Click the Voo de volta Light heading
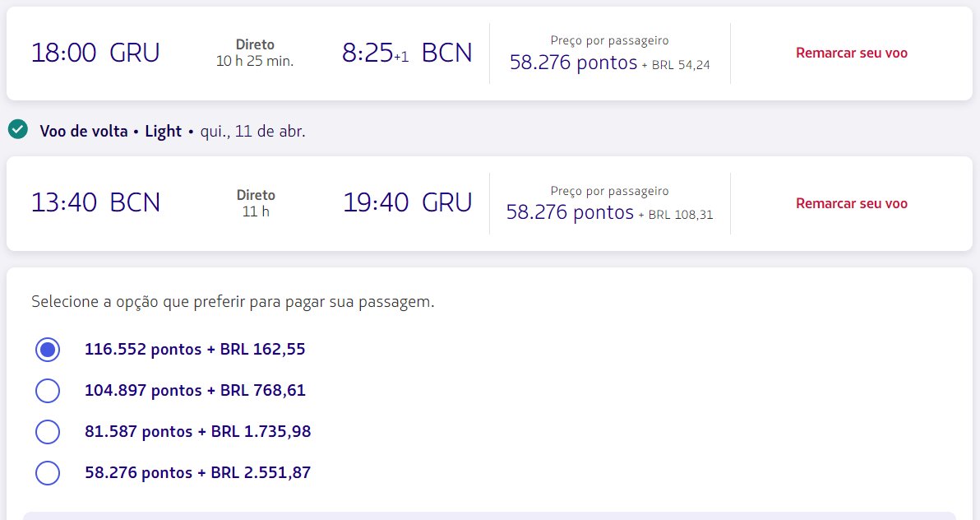 pos(111,132)
